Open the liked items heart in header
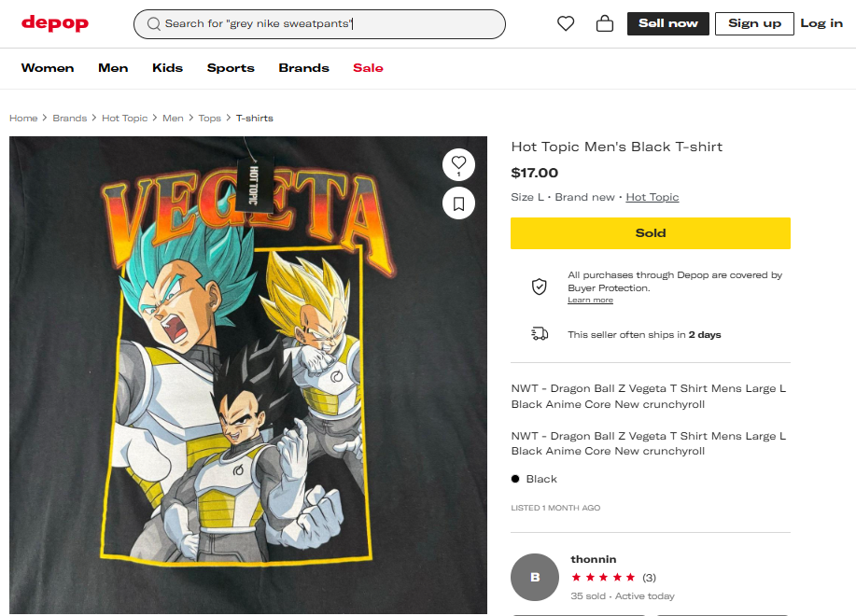 point(566,23)
